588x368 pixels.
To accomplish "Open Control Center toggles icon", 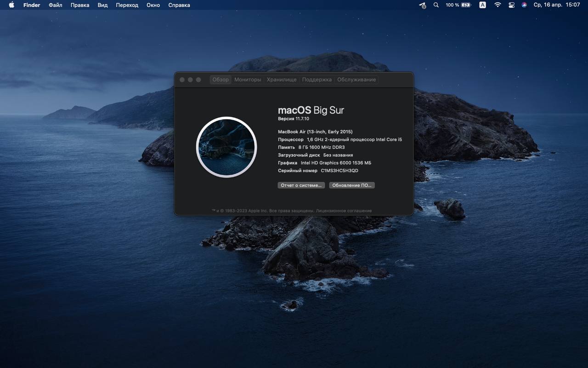I will (x=511, y=5).
